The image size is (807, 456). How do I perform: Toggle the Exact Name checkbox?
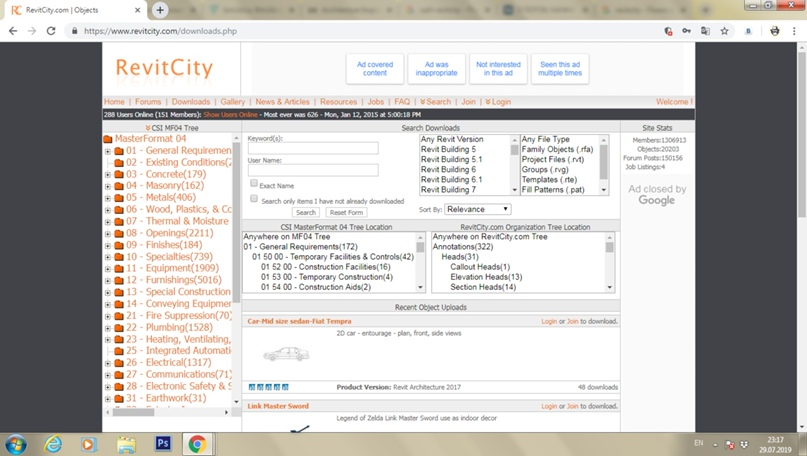pyautogui.click(x=254, y=183)
